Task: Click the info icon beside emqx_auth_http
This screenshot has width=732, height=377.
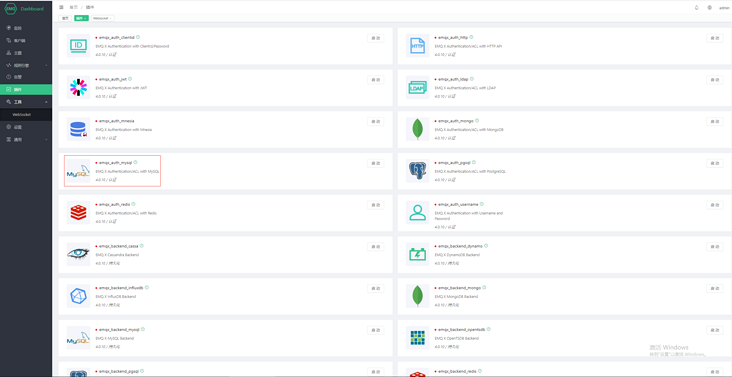Action: click(471, 37)
